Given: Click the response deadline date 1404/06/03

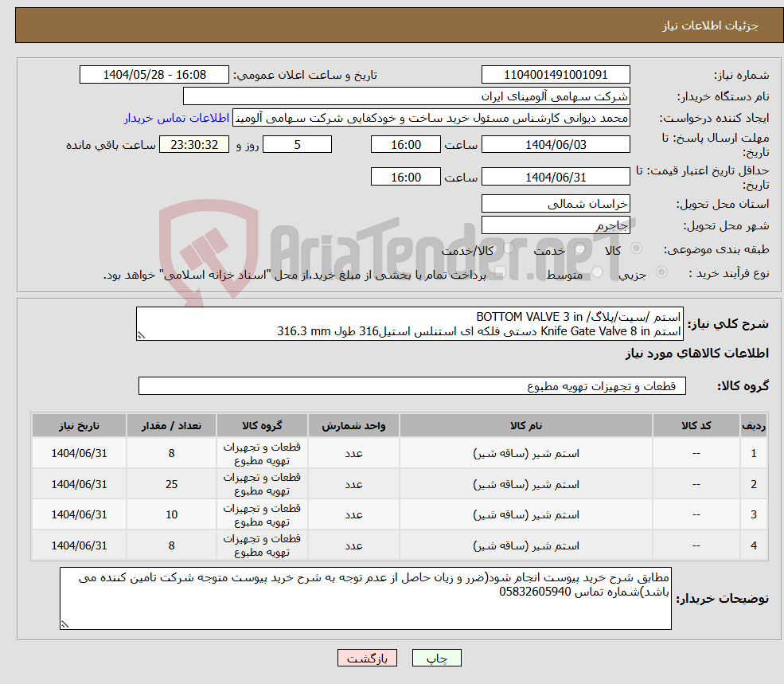Looking at the screenshot, I should pos(556,145).
